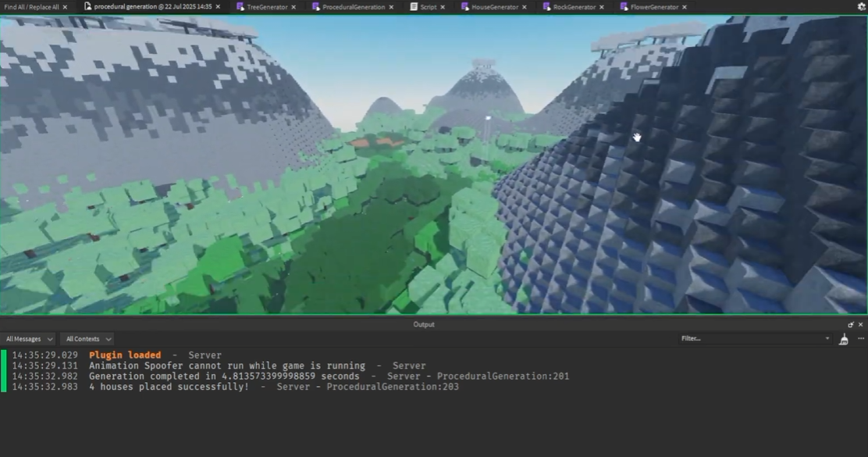Click the TreeGenerator tab's script icon
The height and width of the screenshot is (457, 868).
pos(240,7)
